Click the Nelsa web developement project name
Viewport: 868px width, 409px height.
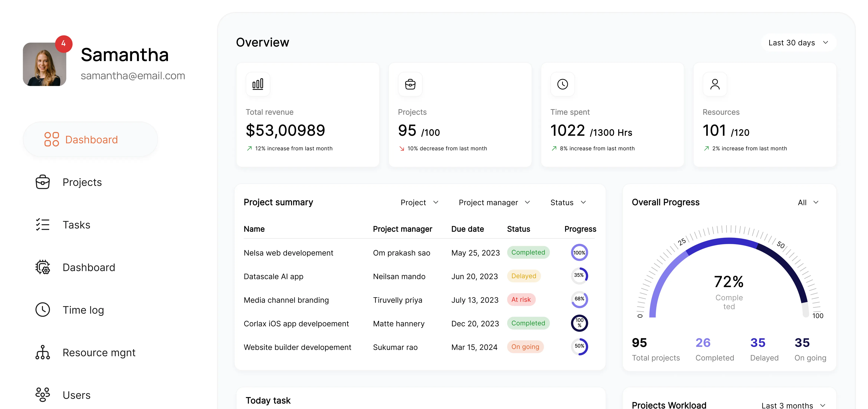tap(288, 253)
